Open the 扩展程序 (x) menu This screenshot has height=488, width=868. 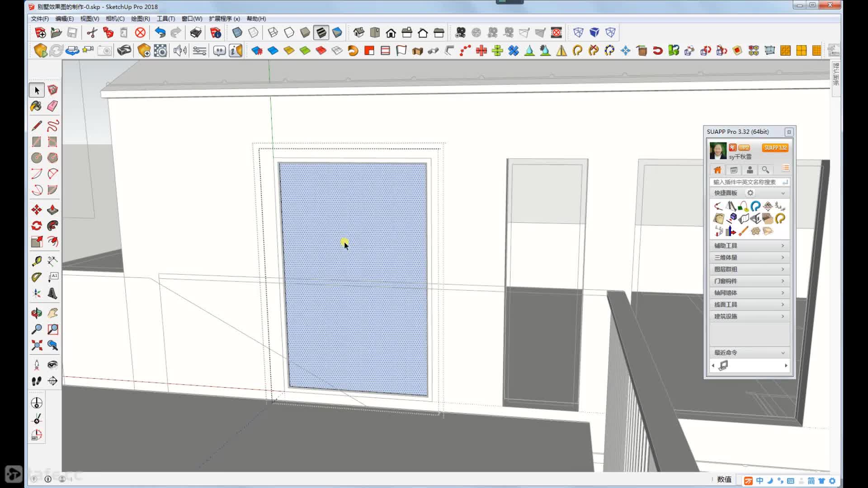pos(224,19)
